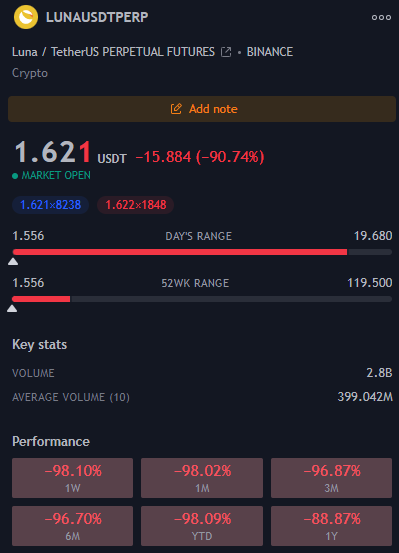The width and height of the screenshot is (399, 553).
Task: Click the BINANCE exchange label
Action: pyautogui.click(x=270, y=52)
